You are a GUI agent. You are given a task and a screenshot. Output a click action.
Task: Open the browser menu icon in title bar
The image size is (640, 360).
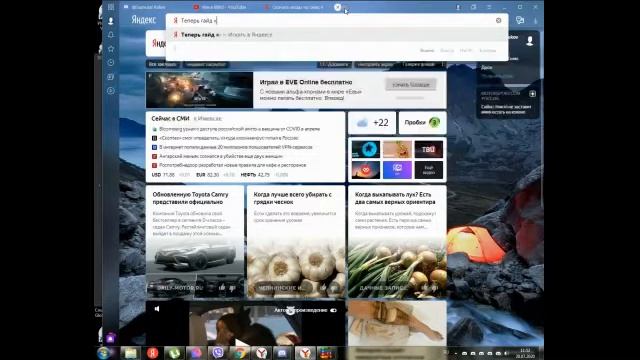489,7
